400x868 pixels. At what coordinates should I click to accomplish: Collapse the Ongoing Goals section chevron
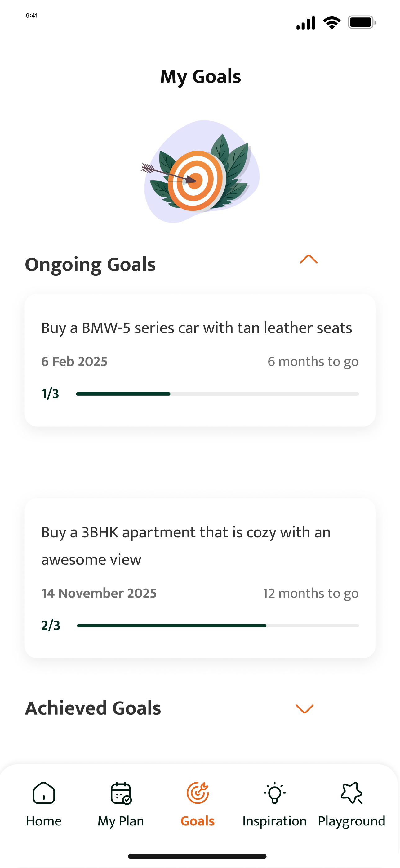click(x=309, y=259)
